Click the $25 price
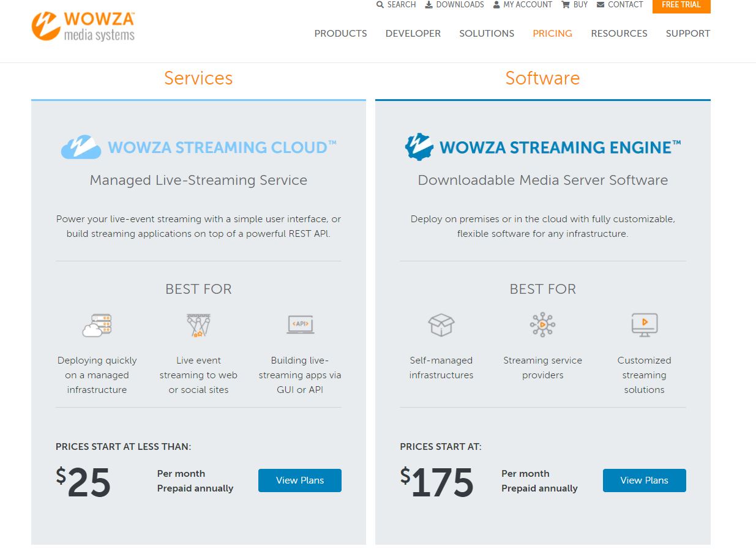The image size is (756, 557). click(x=83, y=482)
